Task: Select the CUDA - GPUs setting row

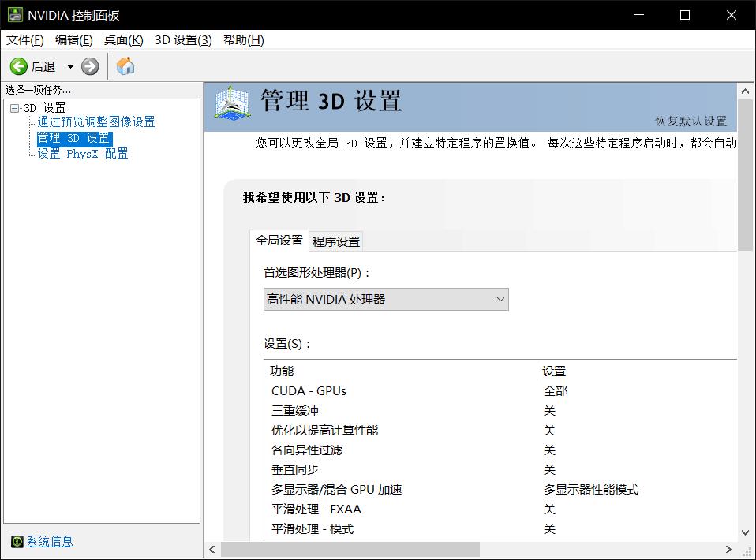Action: [395, 390]
